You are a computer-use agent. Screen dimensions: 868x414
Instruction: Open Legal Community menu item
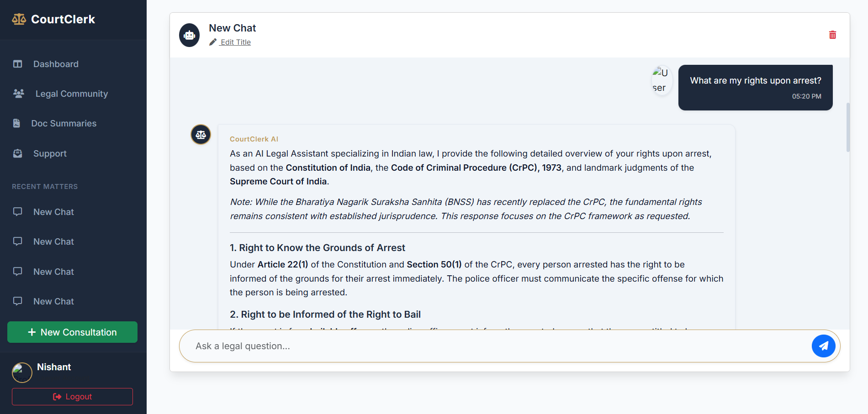(72, 94)
